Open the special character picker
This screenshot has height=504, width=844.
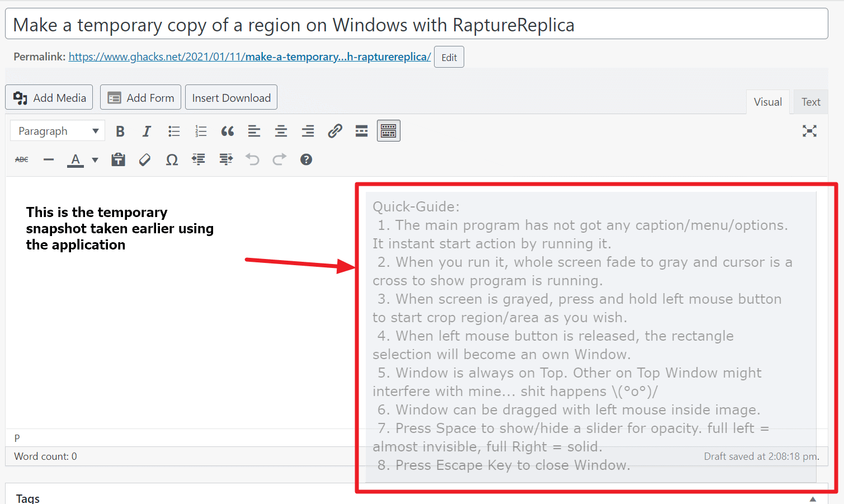(172, 159)
